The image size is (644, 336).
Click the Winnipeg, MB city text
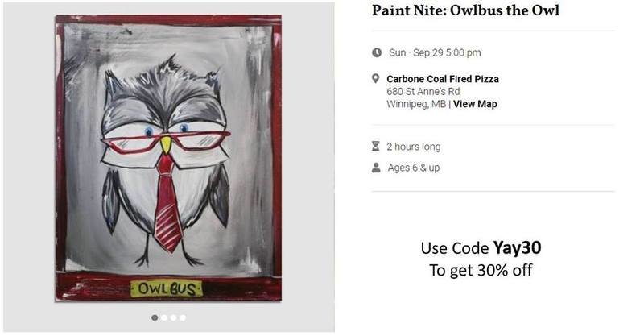coord(416,104)
